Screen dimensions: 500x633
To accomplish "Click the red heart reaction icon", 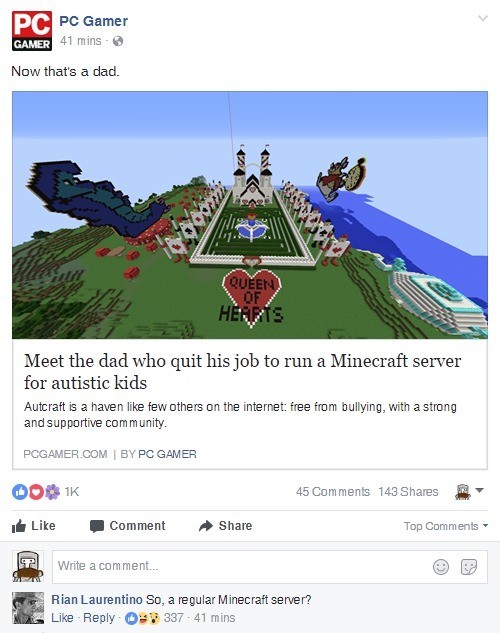I will point(36,492).
